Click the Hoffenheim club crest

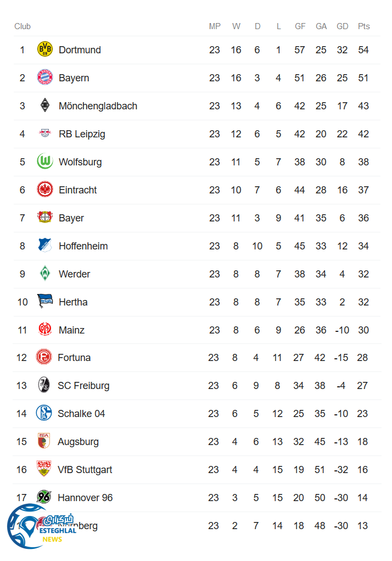pos(45,246)
